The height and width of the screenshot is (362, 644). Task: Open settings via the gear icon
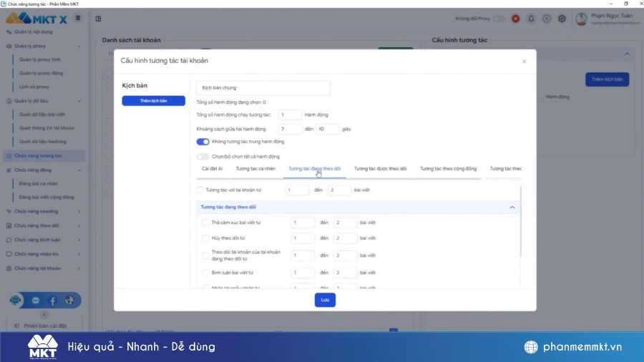click(562, 19)
